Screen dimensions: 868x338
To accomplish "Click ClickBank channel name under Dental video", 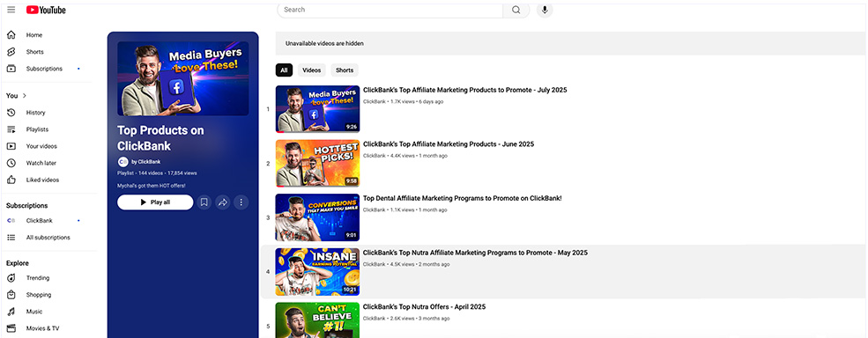I will (x=375, y=210).
